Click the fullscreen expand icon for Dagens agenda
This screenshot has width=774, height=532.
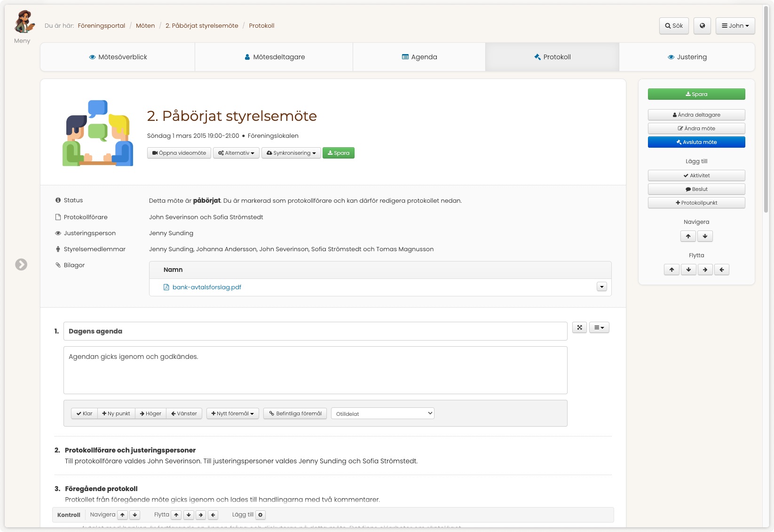579,327
